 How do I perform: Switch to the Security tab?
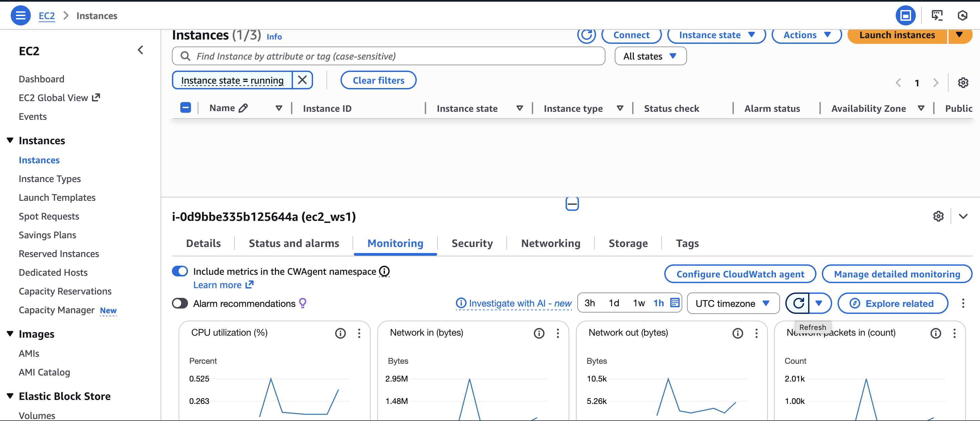(472, 243)
